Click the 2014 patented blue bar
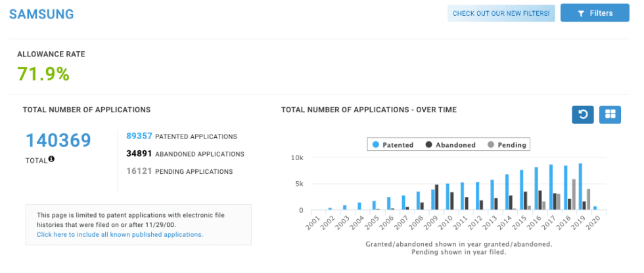The height and width of the screenshot is (273, 644). click(x=507, y=192)
